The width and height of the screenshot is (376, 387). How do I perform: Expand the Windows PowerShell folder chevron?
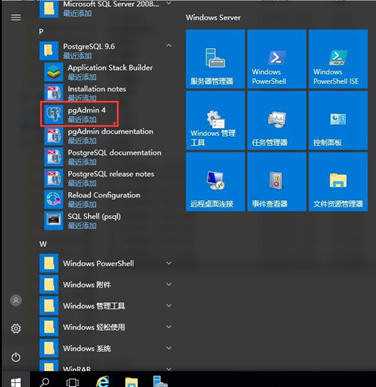click(169, 263)
